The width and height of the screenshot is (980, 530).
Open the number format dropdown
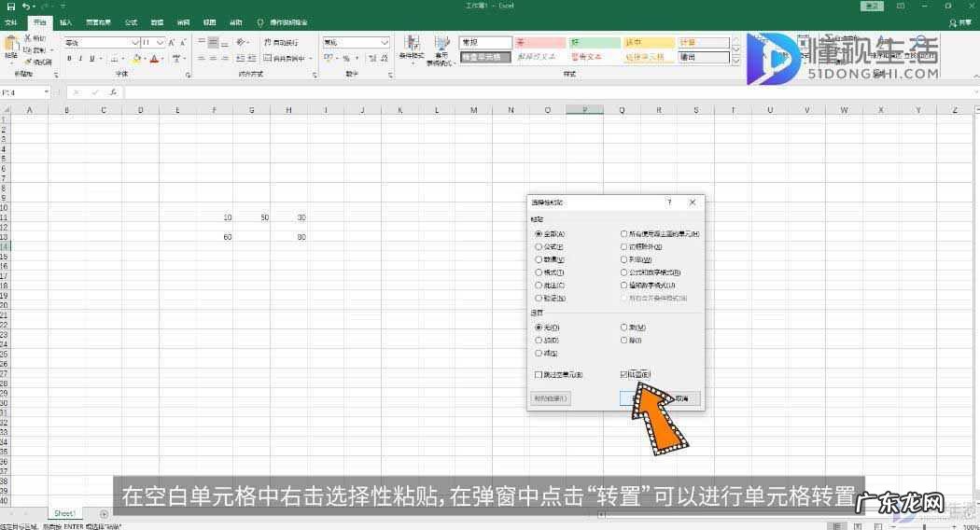pos(385,43)
